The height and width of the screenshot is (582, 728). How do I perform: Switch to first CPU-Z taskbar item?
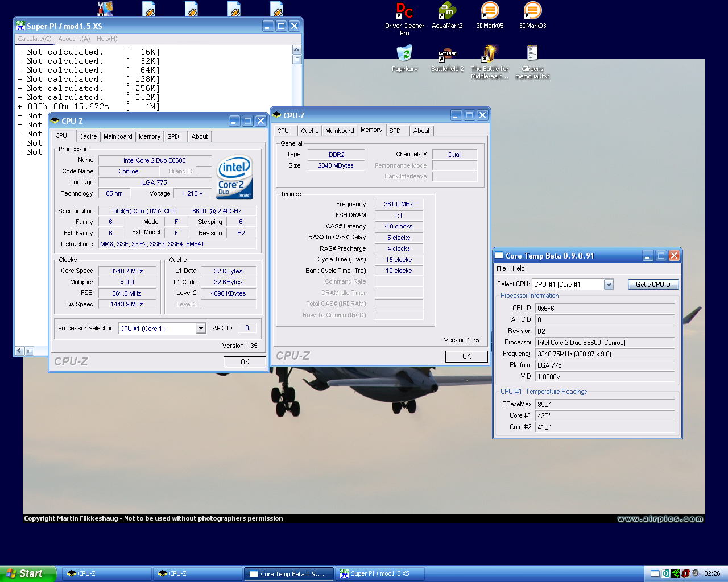[x=106, y=573]
